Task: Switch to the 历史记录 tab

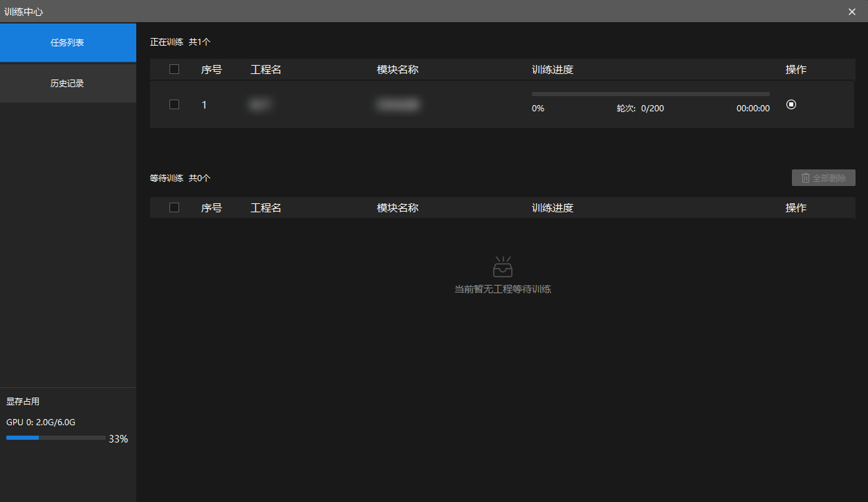Action: click(68, 83)
